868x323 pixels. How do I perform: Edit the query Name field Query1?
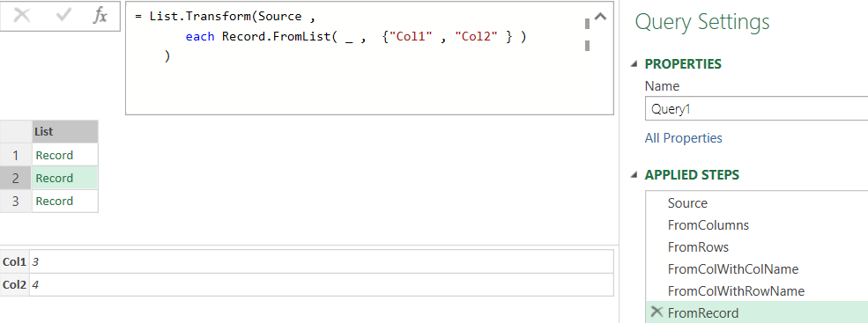point(756,109)
